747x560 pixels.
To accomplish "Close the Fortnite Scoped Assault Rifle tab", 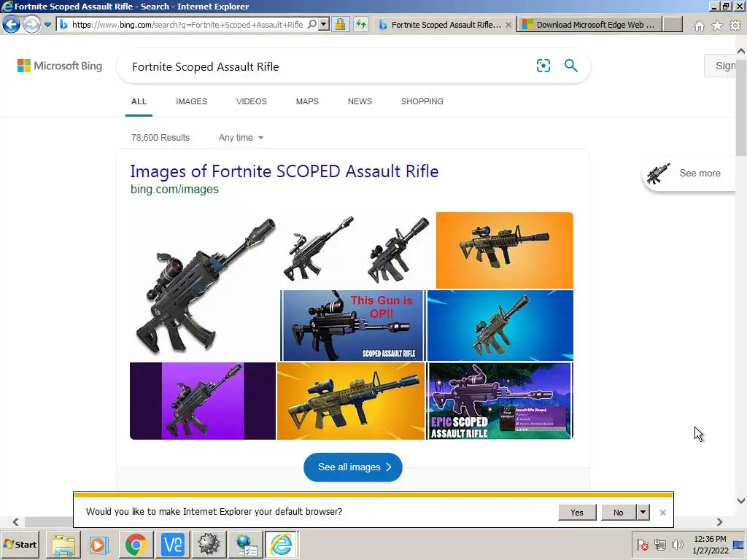I will (x=508, y=25).
